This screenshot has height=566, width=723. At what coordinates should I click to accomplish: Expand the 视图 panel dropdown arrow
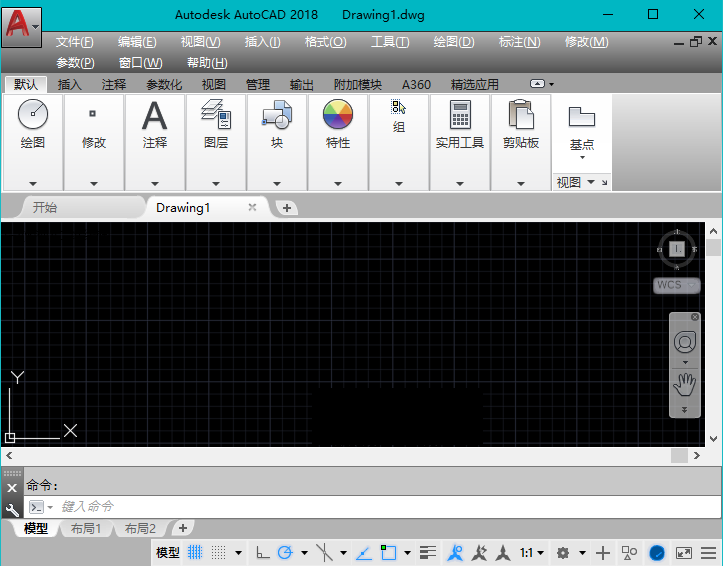[x=590, y=182]
